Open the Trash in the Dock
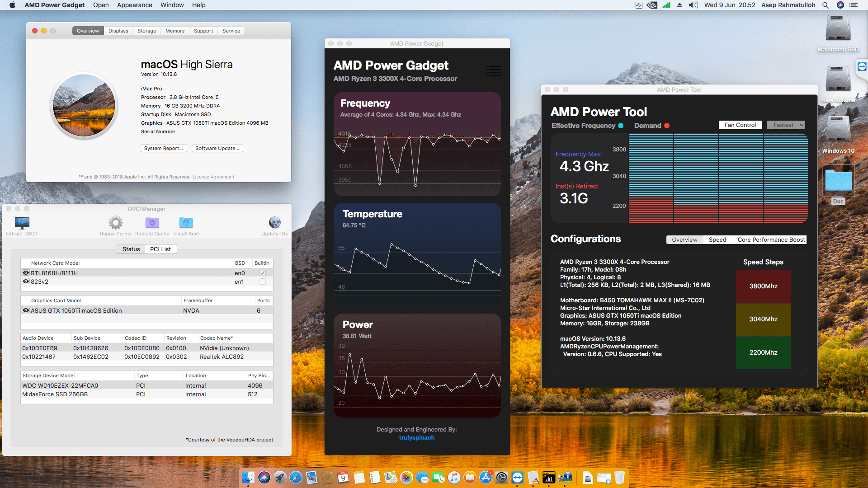Viewport: 868px width, 488px height. (619, 477)
